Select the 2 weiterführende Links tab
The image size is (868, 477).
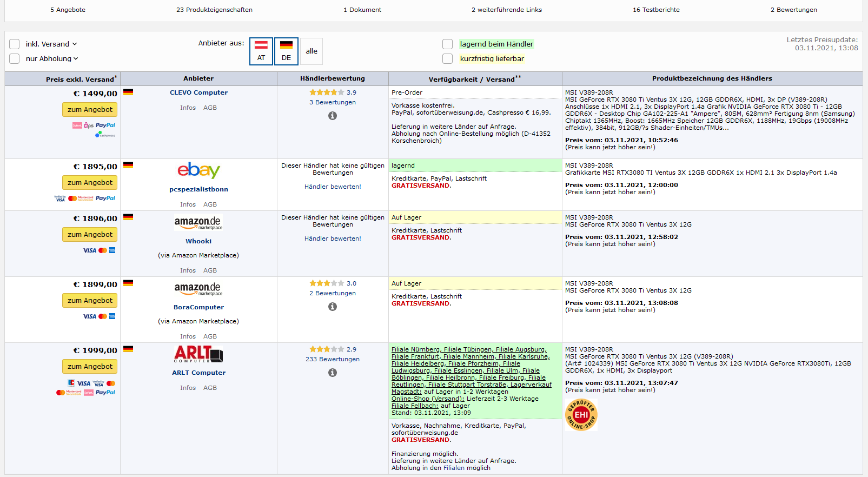(507, 10)
